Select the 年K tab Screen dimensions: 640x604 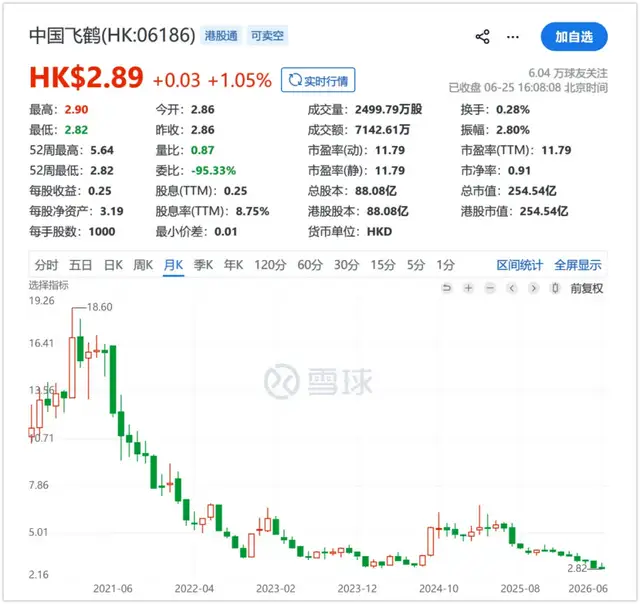tap(233, 265)
